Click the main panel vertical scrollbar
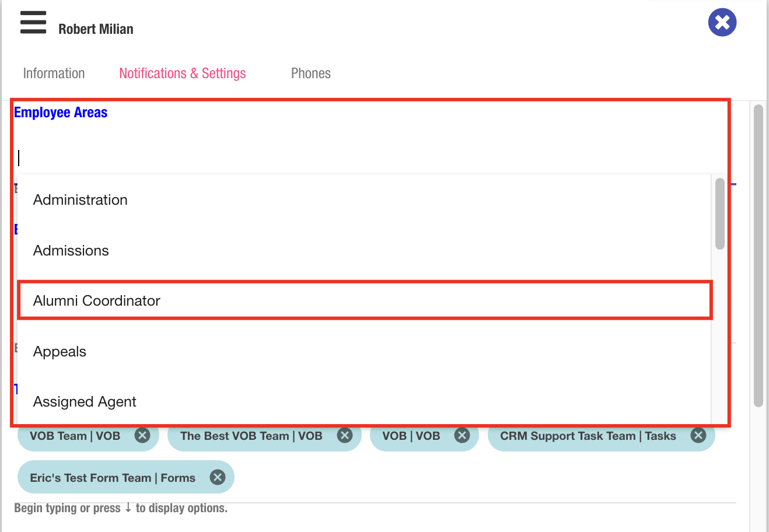Image resolution: width=769 pixels, height=532 pixels. [758, 256]
